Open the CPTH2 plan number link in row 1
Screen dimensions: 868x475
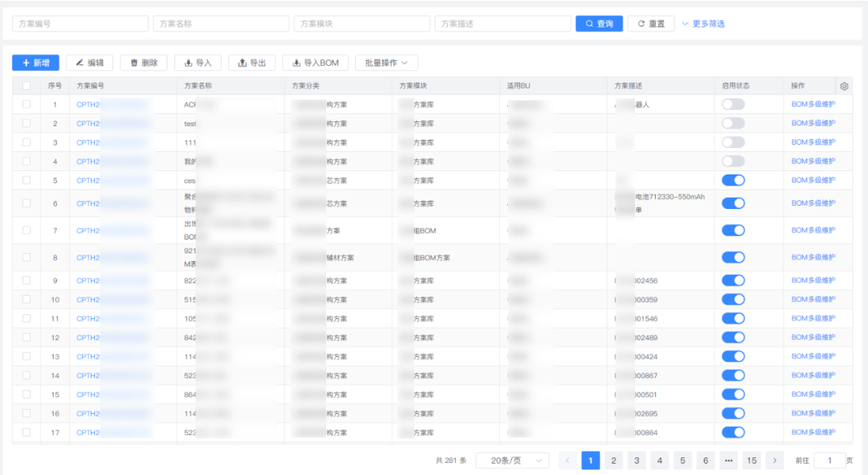coord(113,104)
